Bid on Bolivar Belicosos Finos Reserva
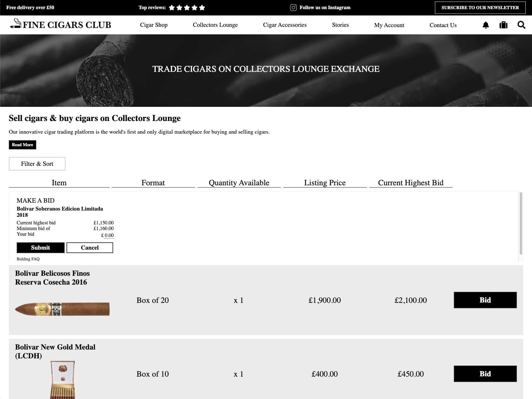This screenshot has width=532, height=399. point(485,300)
